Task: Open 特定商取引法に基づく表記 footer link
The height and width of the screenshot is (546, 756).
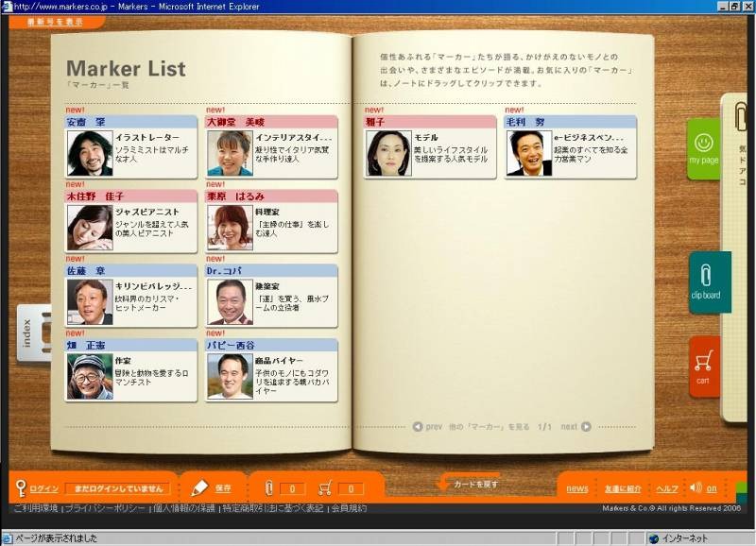Action: tap(273, 508)
